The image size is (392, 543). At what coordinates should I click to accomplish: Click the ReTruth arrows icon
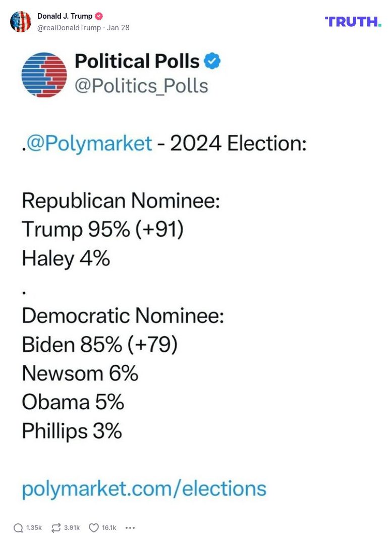coord(55,528)
